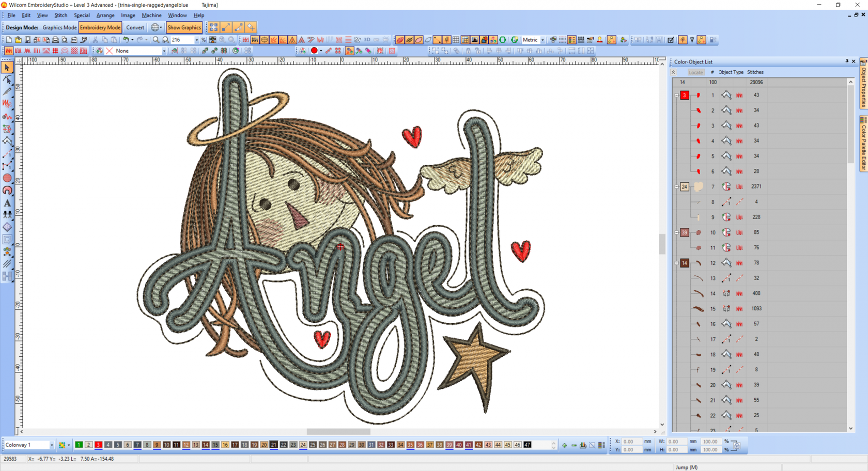
Task: Select object row 15 with 1093 stitches
Action: coord(761,309)
